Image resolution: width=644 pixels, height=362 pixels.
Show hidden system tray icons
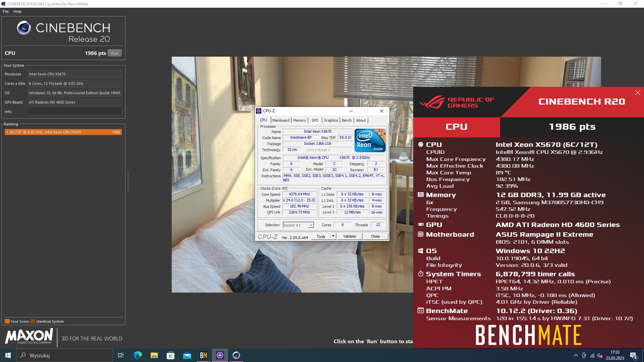[x=576, y=355]
